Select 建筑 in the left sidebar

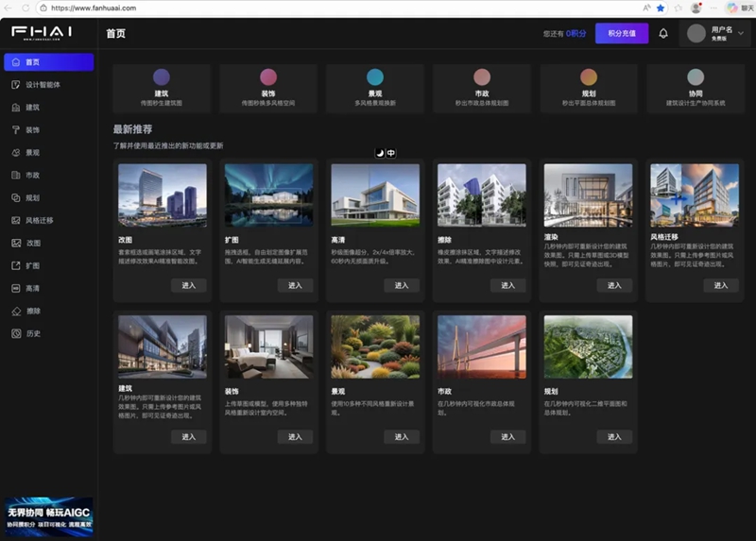coord(32,108)
